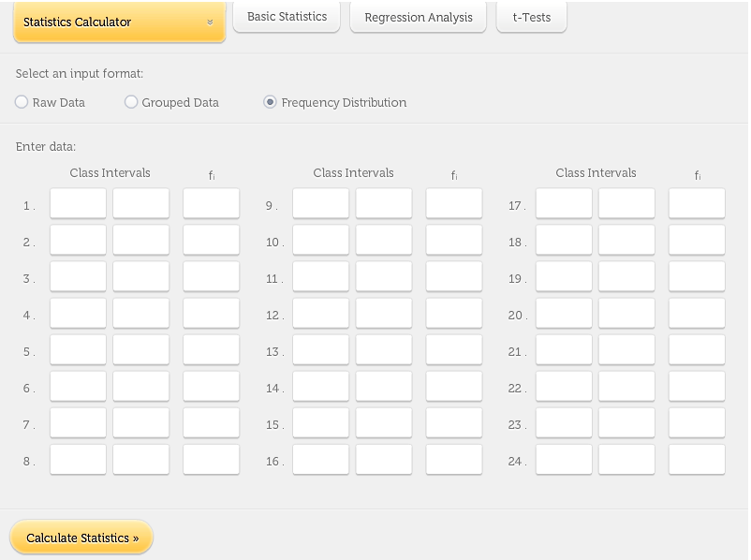The width and height of the screenshot is (751, 560).
Task: Click row 24 frequency input field
Action: [x=697, y=460]
